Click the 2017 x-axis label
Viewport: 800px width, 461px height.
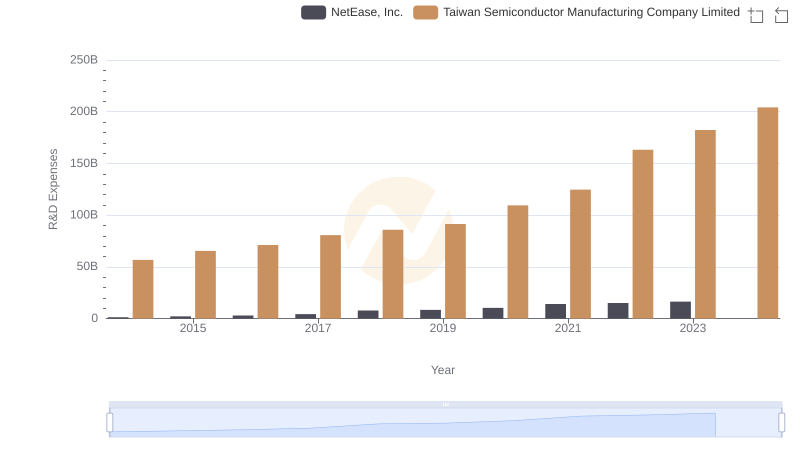[318, 328]
